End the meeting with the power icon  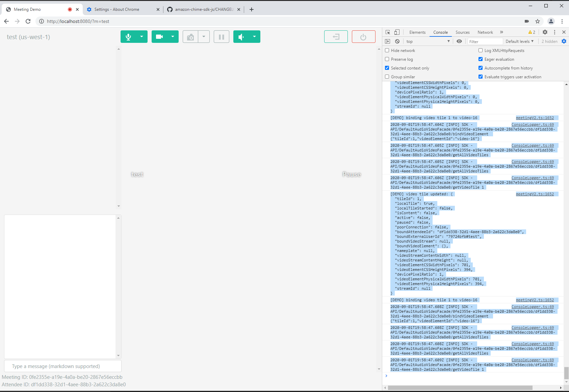point(363,36)
